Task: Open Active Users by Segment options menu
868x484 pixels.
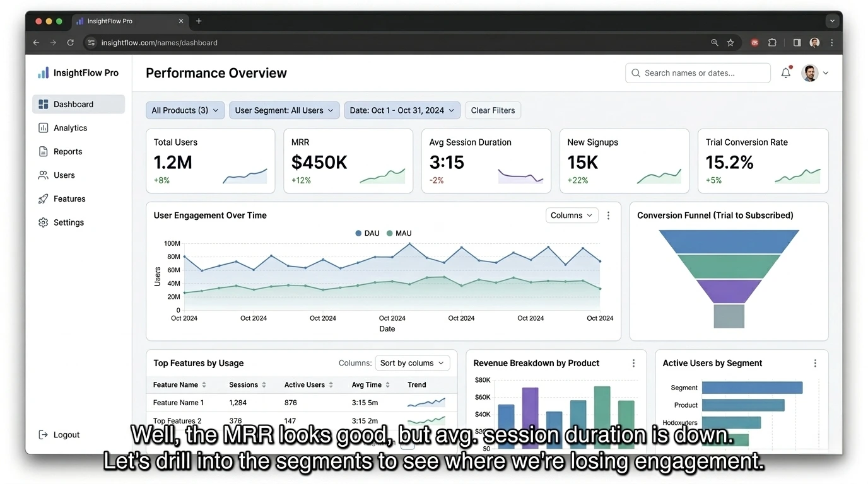Action: (x=815, y=364)
